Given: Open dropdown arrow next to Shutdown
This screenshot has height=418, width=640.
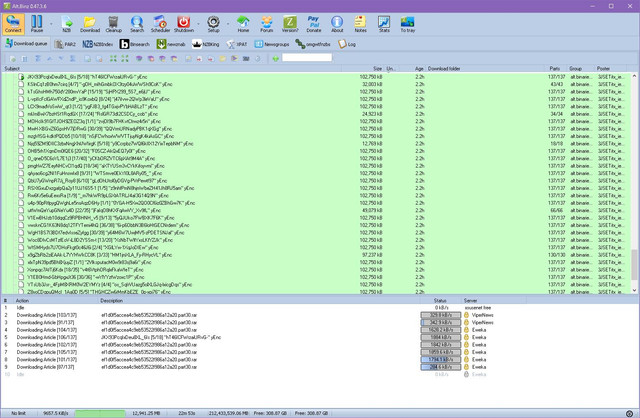Looking at the screenshot, I should [x=198, y=24].
